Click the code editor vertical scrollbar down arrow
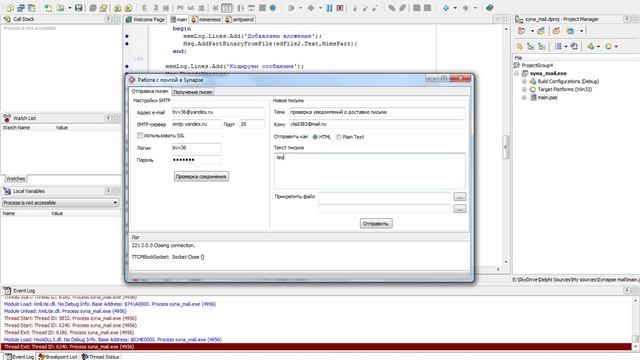The width and height of the screenshot is (640, 360). (507, 262)
